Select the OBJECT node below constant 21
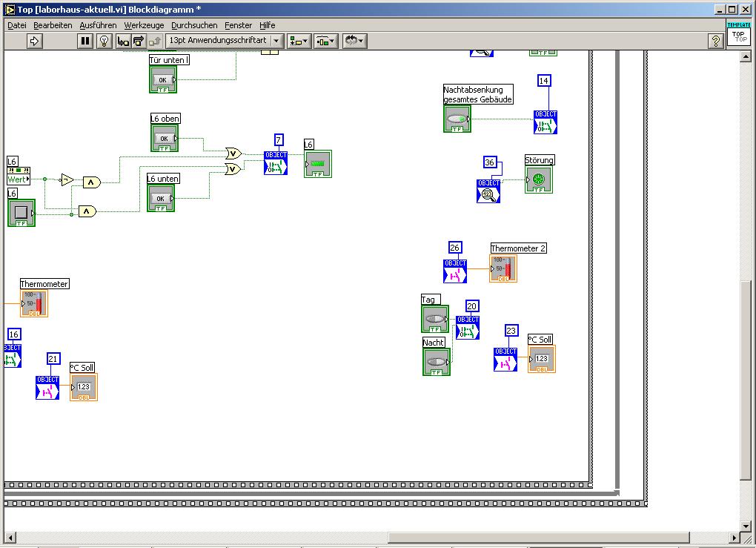Viewport: 756px width, 548px height. coord(47,387)
